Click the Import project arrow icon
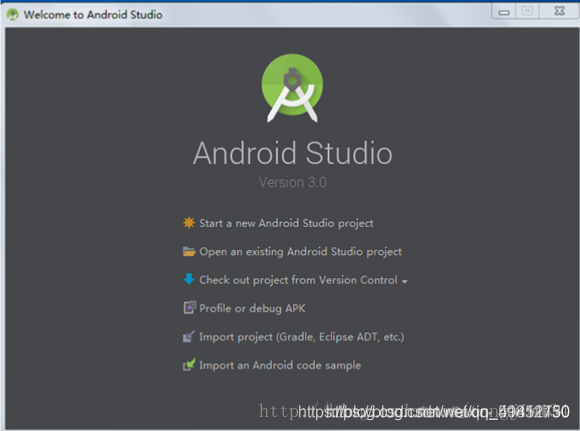Viewport: 580px width, 431px height. [x=189, y=336]
